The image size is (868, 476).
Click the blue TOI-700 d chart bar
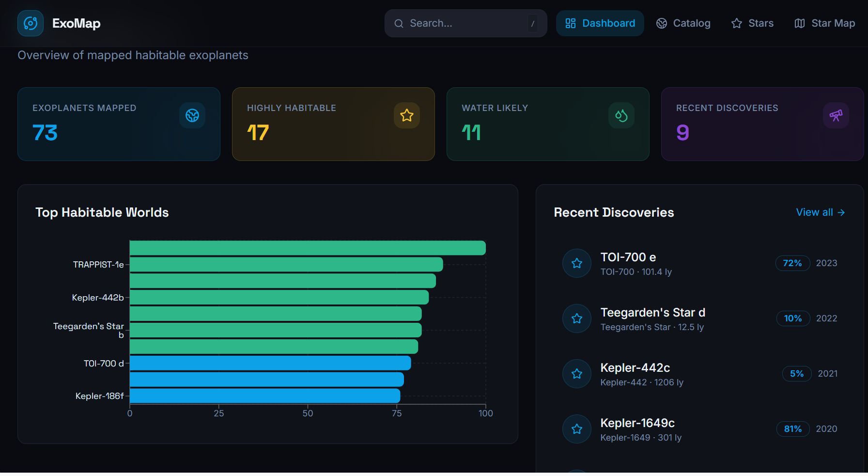click(x=270, y=363)
